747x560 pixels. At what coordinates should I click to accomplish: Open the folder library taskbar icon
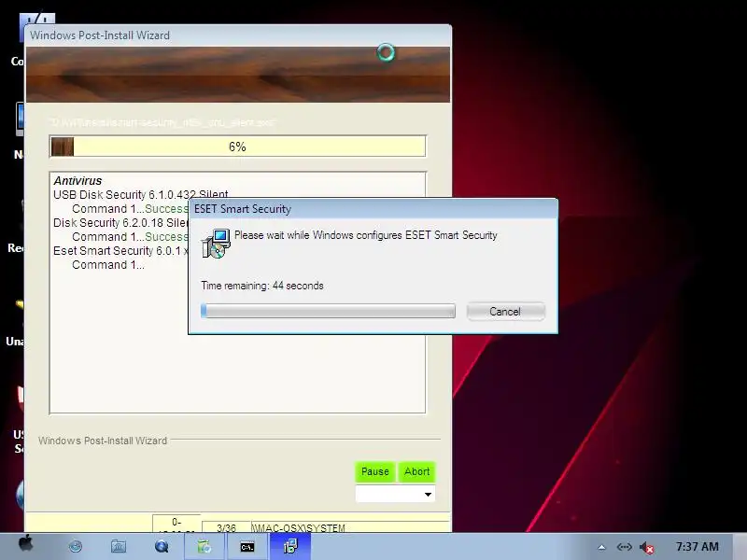tap(119, 546)
